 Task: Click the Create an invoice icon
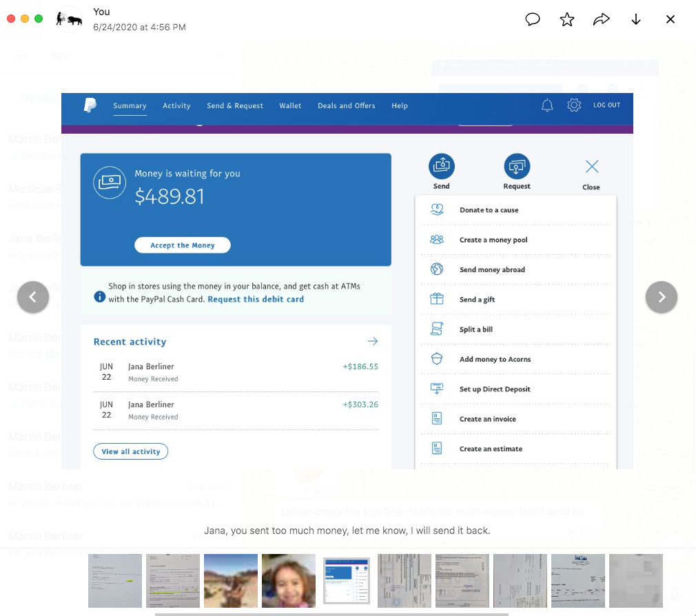(x=437, y=418)
